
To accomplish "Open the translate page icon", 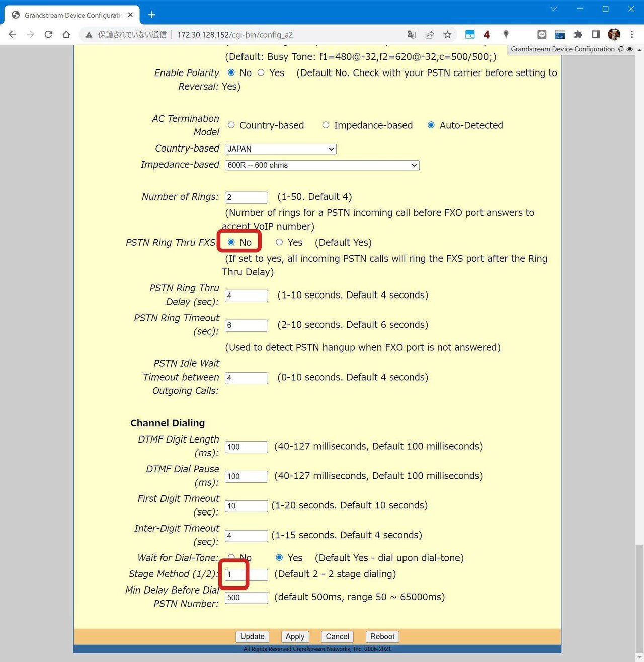I will point(412,34).
